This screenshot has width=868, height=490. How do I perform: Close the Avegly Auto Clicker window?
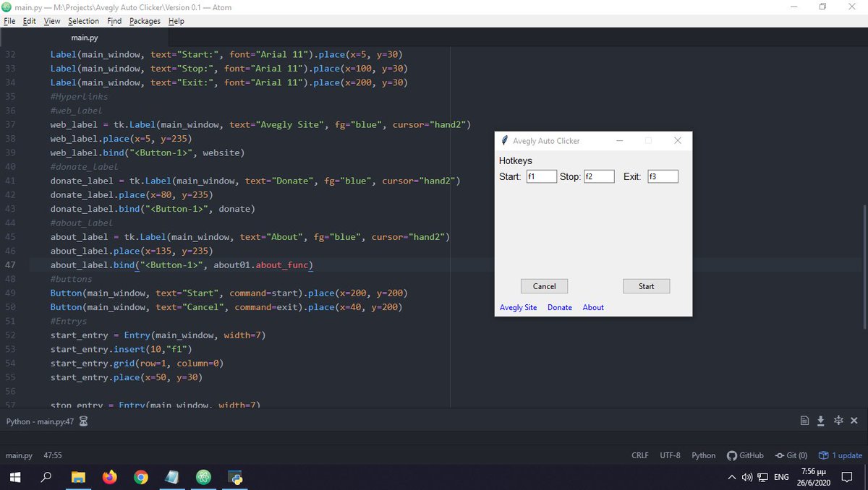[678, 141]
